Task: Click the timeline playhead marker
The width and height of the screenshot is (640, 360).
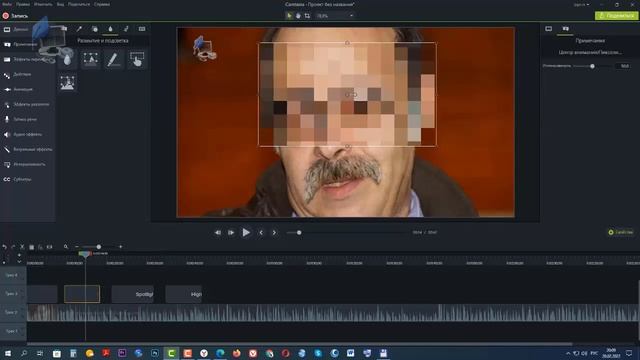Action: tap(85, 254)
